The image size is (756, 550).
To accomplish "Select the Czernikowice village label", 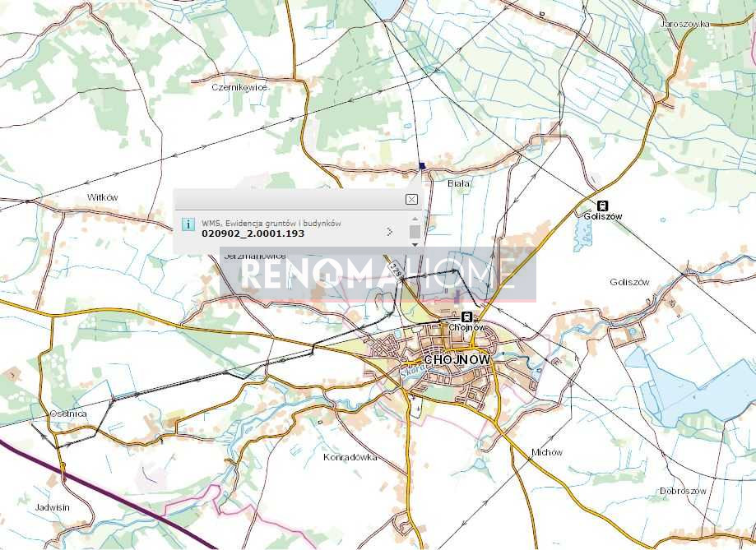I will pos(239,87).
